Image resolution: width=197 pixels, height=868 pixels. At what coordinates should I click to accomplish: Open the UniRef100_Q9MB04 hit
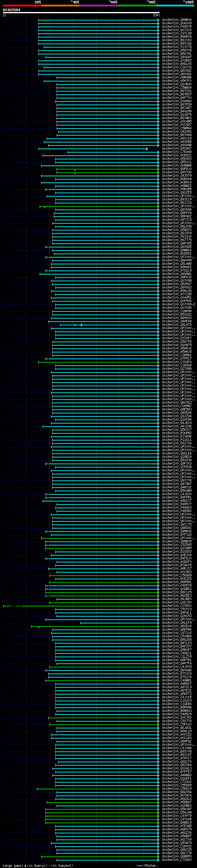(x=177, y=20)
